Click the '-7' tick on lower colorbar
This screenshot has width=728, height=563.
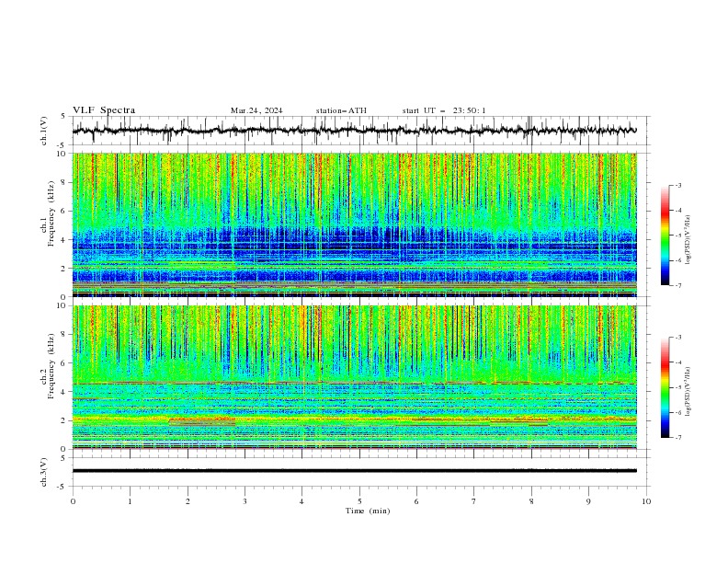678,438
